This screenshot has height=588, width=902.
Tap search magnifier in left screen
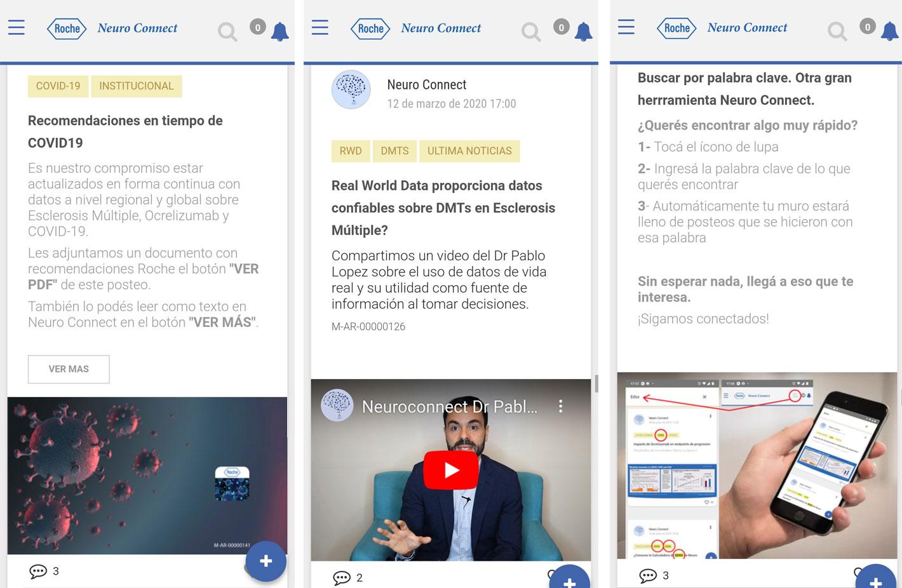coord(227,32)
